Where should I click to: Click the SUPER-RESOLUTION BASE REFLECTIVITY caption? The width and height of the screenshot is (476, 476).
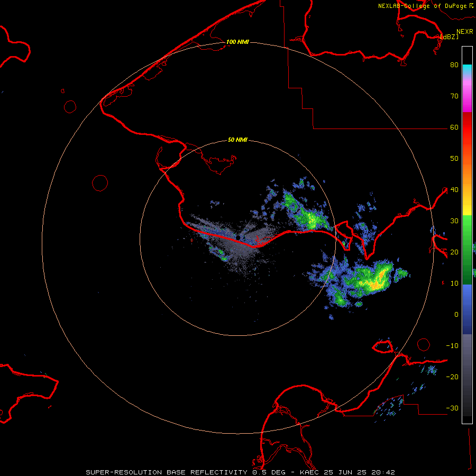pos(168,472)
